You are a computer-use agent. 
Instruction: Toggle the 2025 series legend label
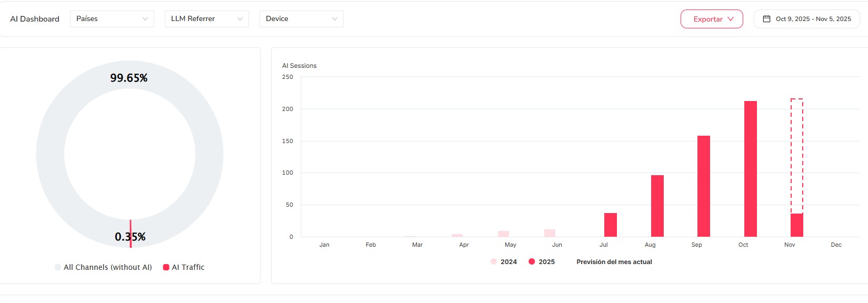546,261
